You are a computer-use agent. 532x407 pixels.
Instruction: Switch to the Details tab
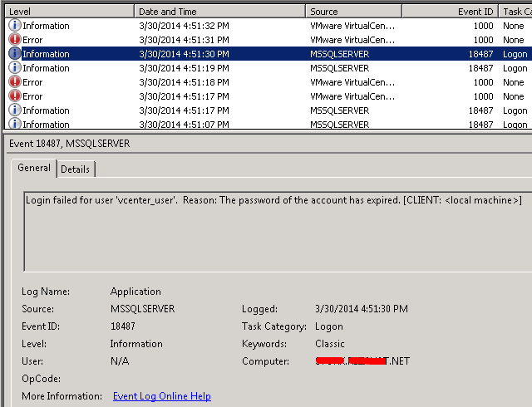[75, 169]
